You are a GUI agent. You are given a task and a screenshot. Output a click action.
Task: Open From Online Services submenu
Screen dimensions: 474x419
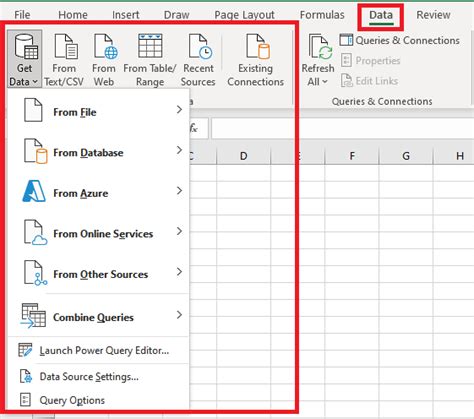(99, 233)
